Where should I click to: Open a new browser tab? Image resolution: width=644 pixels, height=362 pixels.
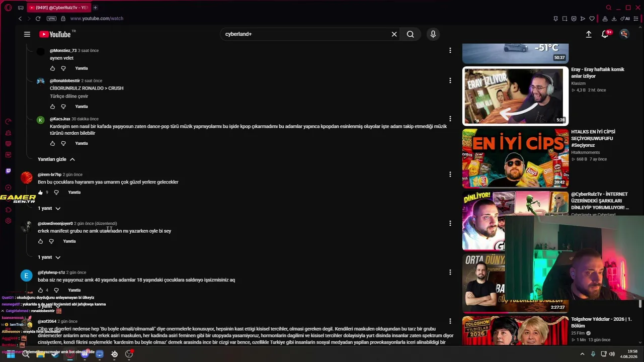pyautogui.click(x=95, y=8)
